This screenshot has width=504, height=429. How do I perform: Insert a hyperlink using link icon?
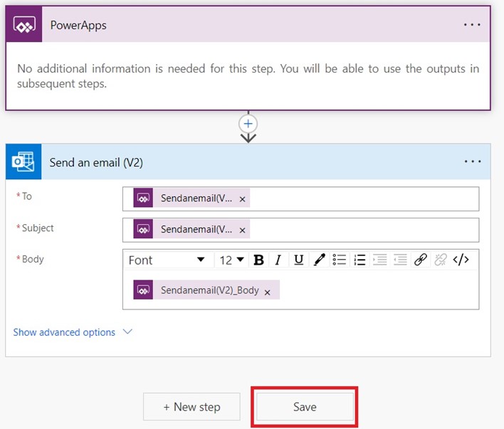click(x=420, y=260)
